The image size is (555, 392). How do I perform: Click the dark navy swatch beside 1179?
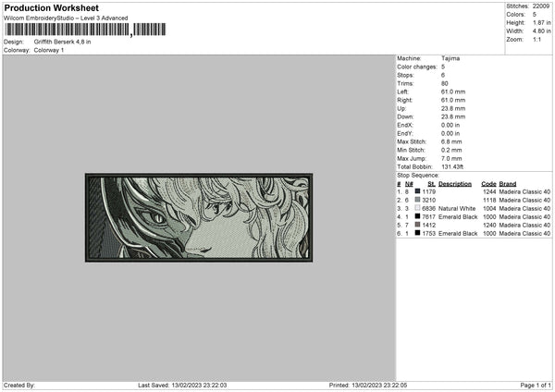(418, 191)
